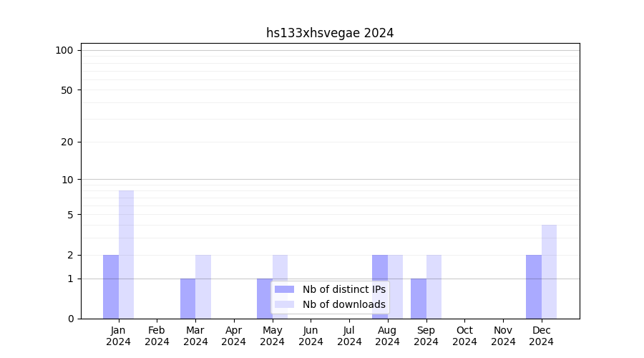
Task: Click the distinct IPs legend color swatch
Action: tap(284, 289)
